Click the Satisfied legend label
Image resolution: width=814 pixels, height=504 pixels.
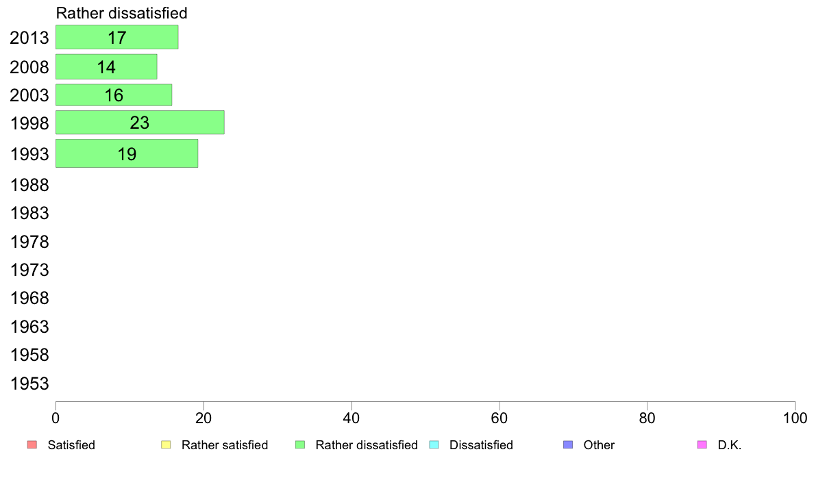coord(71,445)
